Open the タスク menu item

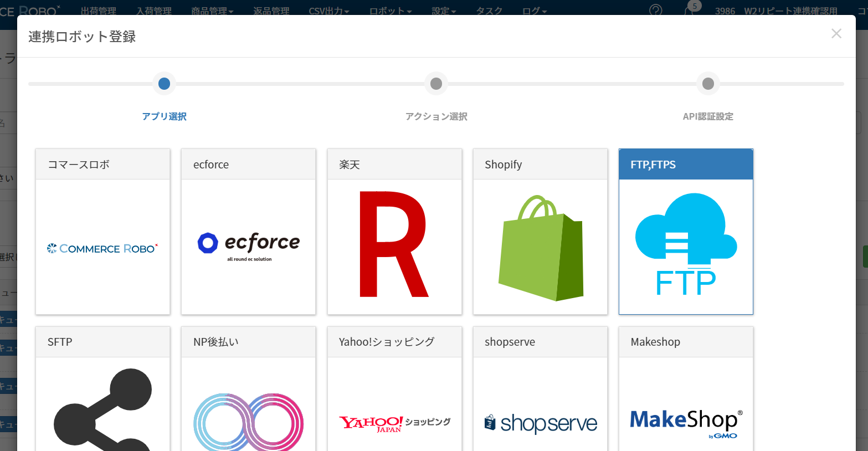tap(490, 11)
